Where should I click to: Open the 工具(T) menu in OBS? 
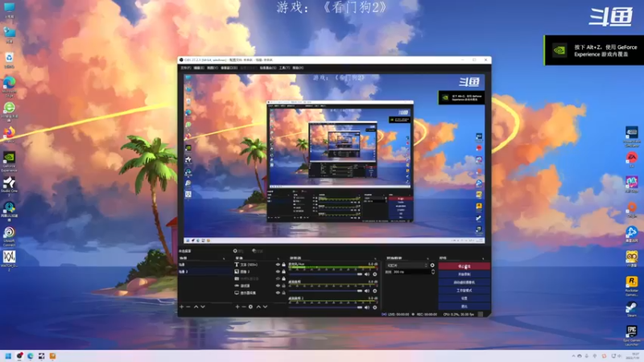[x=284, y=68]
